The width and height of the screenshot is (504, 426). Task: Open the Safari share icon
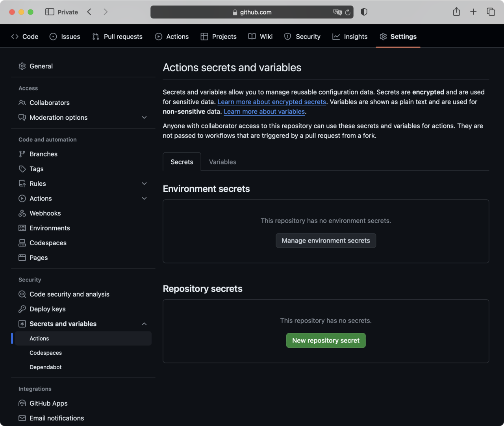coord(456,12)
